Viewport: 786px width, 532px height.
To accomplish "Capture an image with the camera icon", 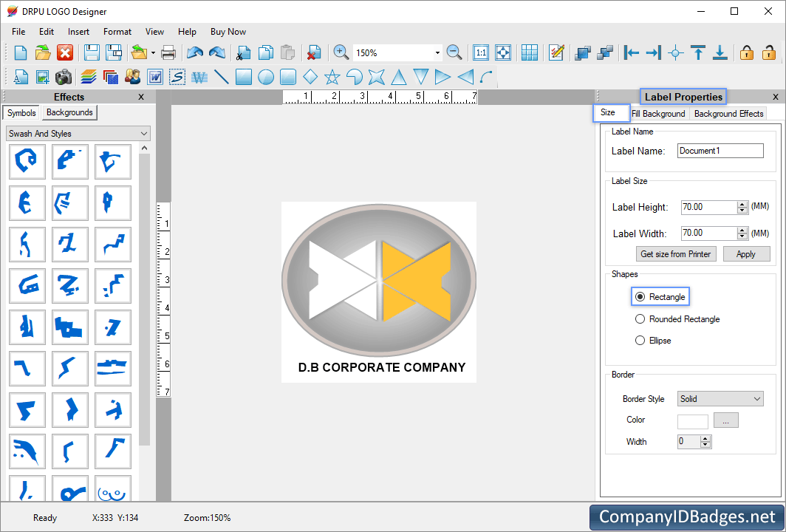I will click(64, 77).
